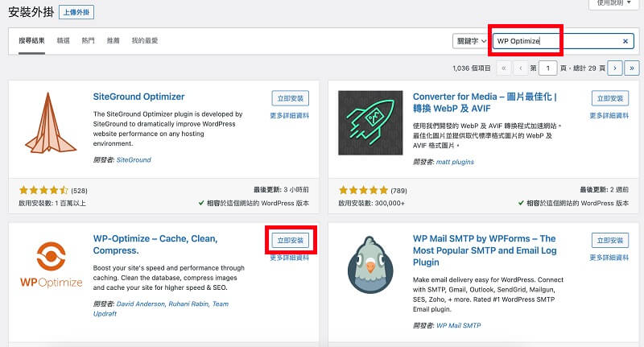The width and height of the screenshot is (644, 347).
Task: Click the 啟用安裝數: 300,000+ text
Action: 371,203
